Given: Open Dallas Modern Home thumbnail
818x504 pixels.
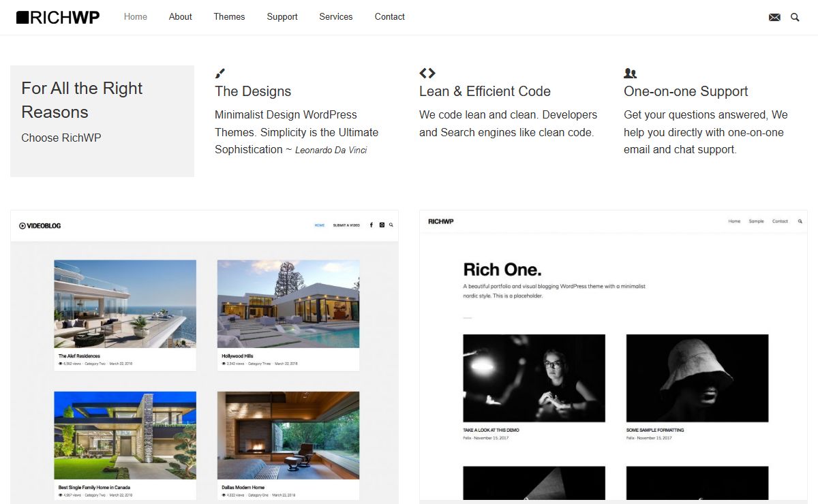Looking at the screenshot, I should pyautogui.click(x=288, y=435).
